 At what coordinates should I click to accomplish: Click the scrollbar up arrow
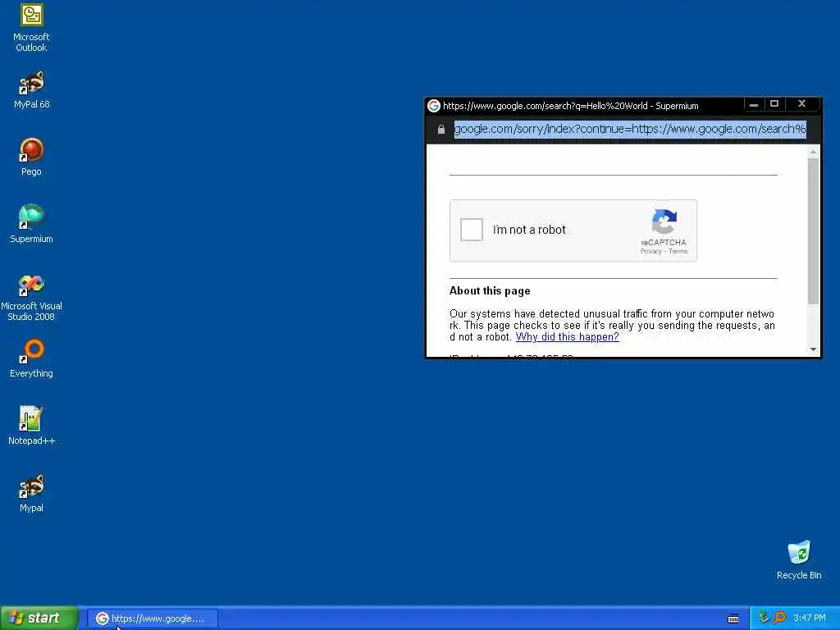coord(813,152)
